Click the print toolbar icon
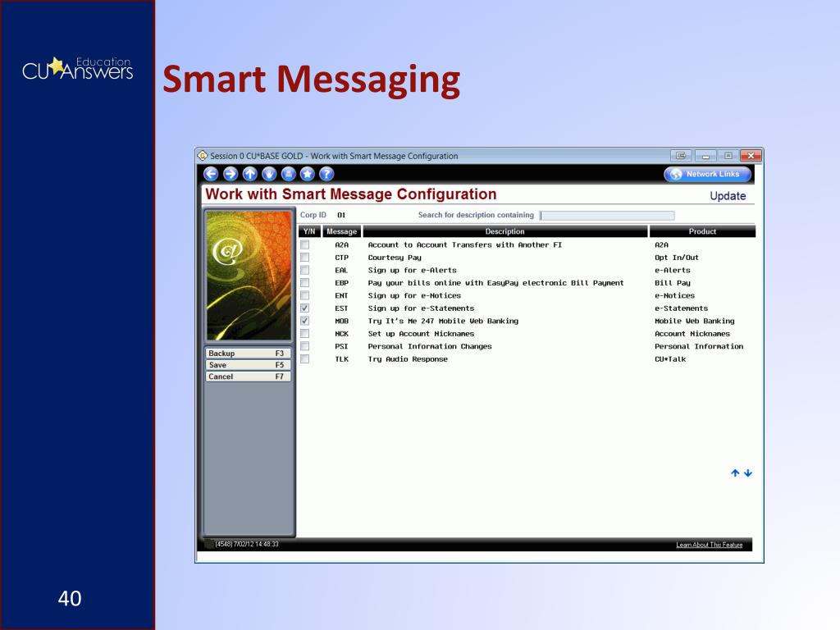This screenshot has width=840, height=630. (x=288, y=174)
